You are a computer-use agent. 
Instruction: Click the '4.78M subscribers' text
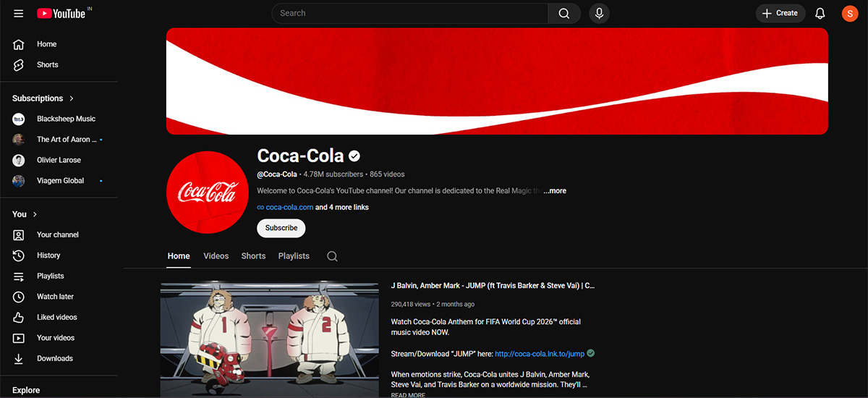coord(333,174)
